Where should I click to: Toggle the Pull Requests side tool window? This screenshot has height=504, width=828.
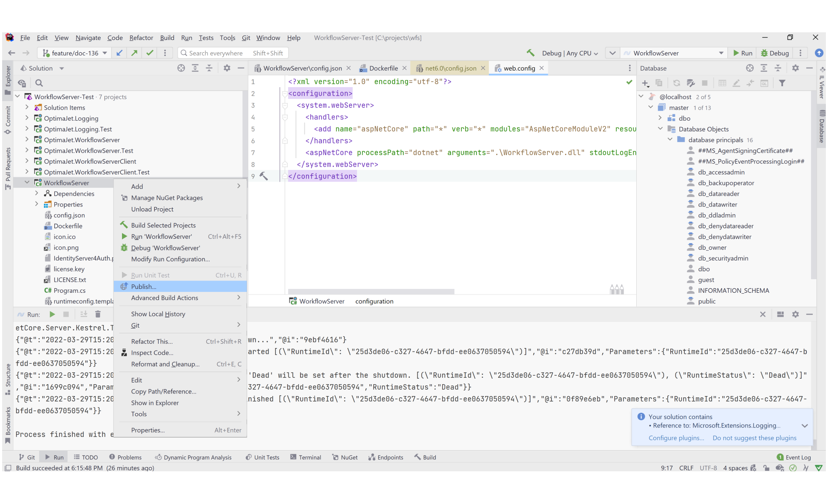coord(8,168)
